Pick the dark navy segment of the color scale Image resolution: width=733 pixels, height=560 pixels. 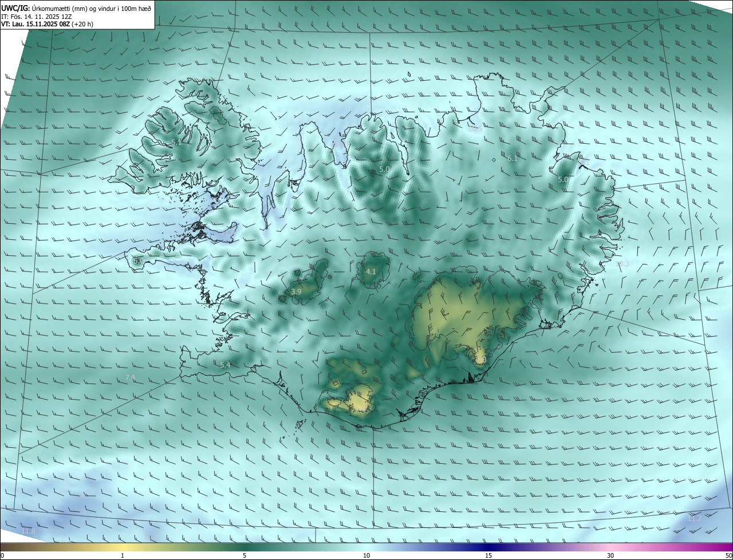pyautogui.click(x=488, y=547)
